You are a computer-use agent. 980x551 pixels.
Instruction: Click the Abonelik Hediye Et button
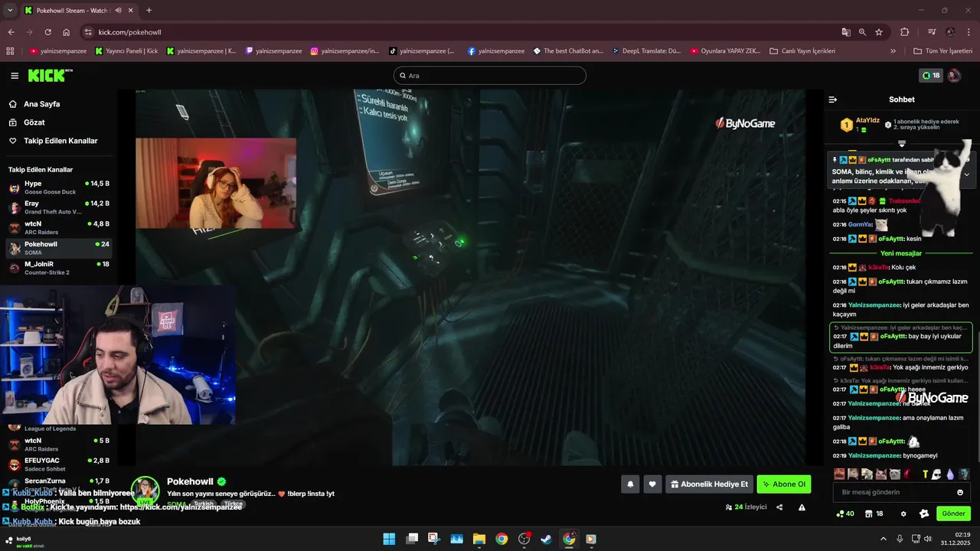click(709, 484)
